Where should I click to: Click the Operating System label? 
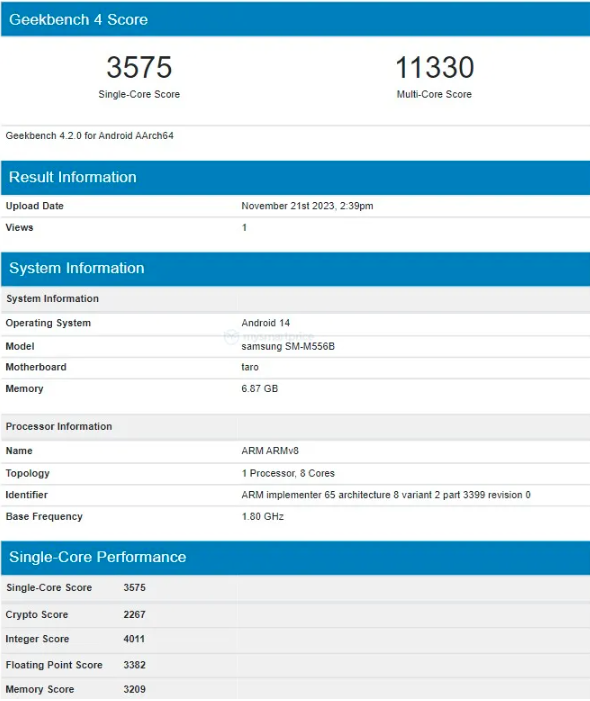tap(48, 323)
